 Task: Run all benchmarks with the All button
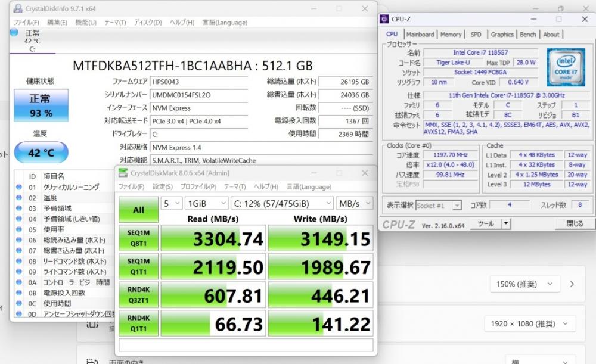[x=138, y=210]
